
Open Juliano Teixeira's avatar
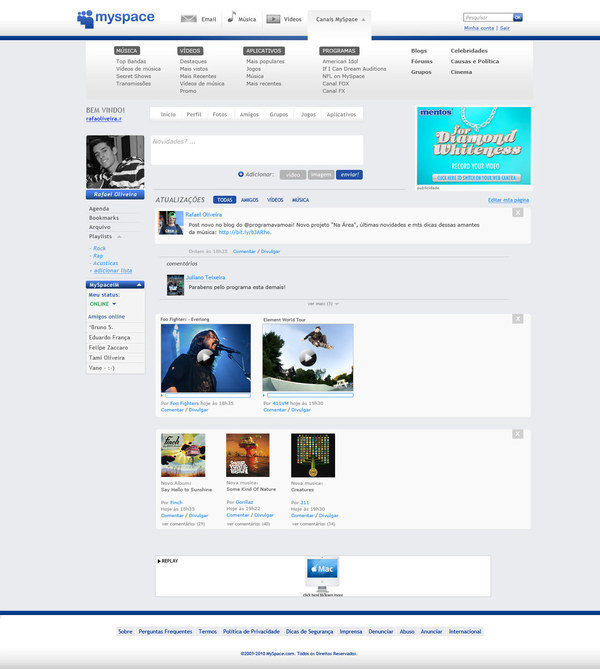point(175,285)
